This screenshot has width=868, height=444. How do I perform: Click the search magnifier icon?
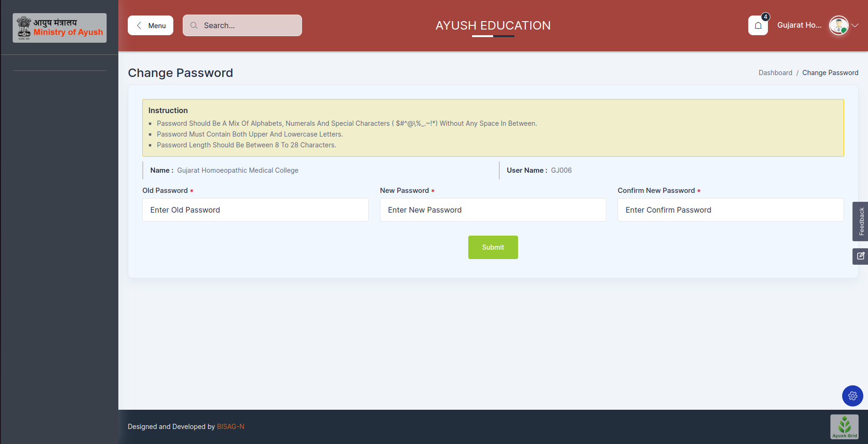194,25
